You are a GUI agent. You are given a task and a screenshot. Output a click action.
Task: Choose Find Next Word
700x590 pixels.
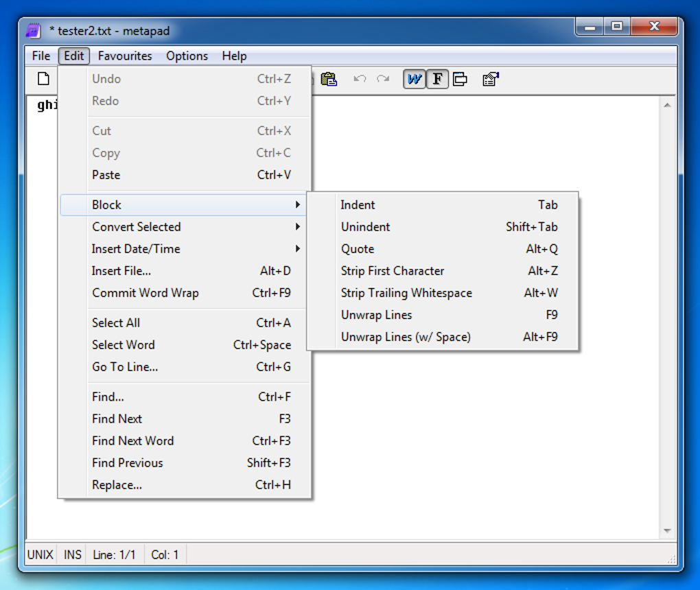(185, 440)
